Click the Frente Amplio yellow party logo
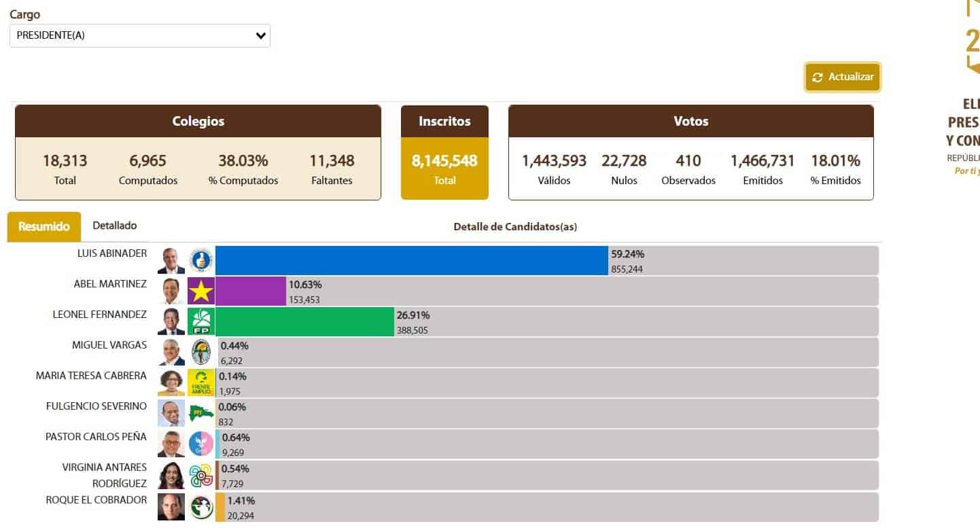Screen dimensions: 980x532 click(x=200, y=383)
